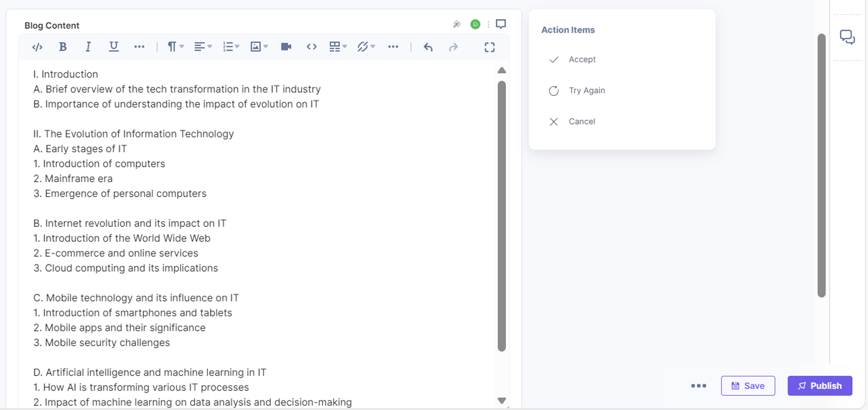This screenshot has width=868, height=410.
Task: Toggle italic formatting
Action: (x=88, y=47)
